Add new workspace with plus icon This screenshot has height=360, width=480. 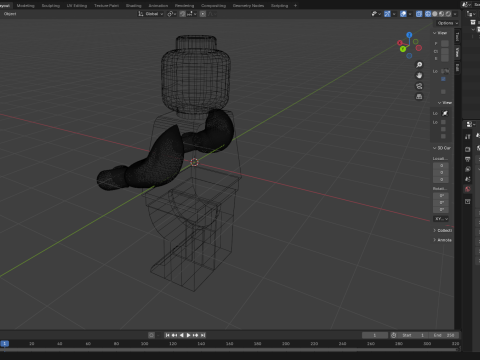[x=295, y=5]
